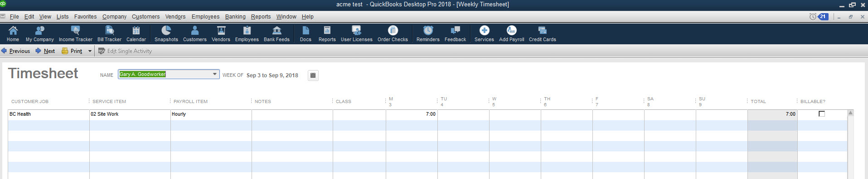Click Edit Single Activity
868x179 pixels.
click(125, 51)
